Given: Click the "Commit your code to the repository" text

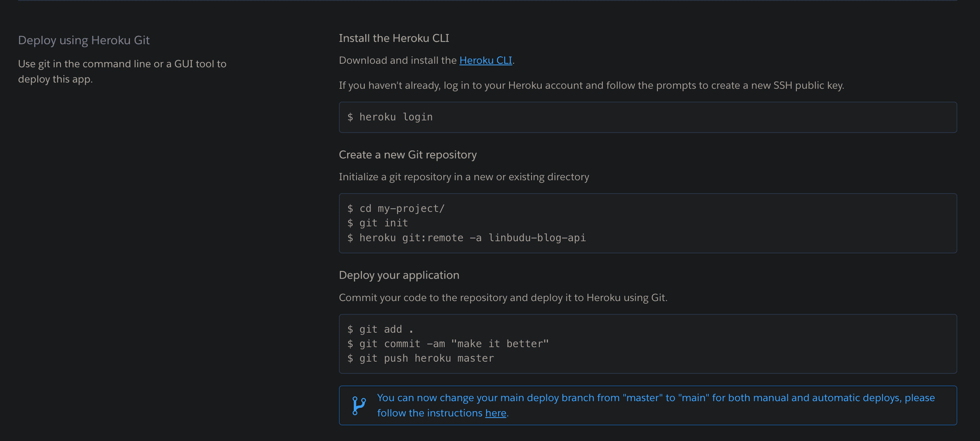Looking at the screenshot, I should point(503,298).
